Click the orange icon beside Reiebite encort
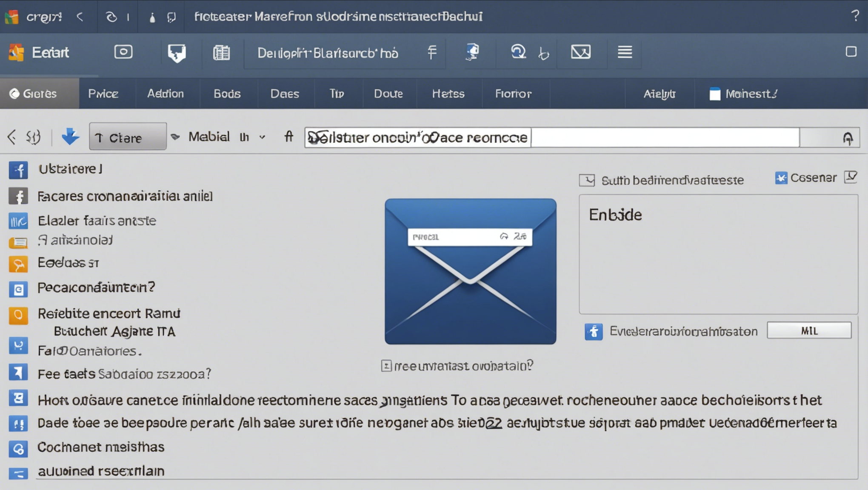 tap(18, 315)
